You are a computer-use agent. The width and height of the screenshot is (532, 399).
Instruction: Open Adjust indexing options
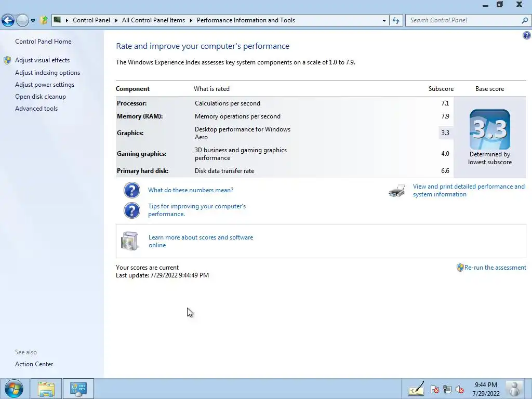[47, 73]
